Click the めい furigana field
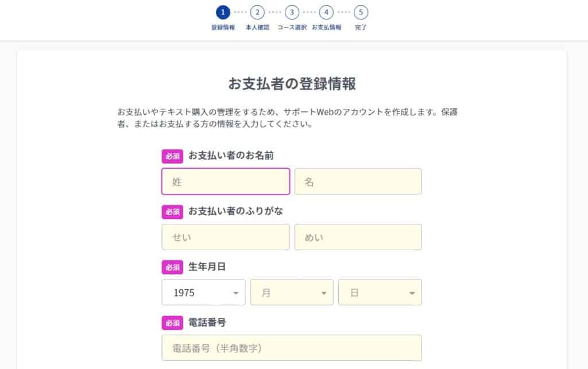588x369 pixels. [x=358, y=237]
